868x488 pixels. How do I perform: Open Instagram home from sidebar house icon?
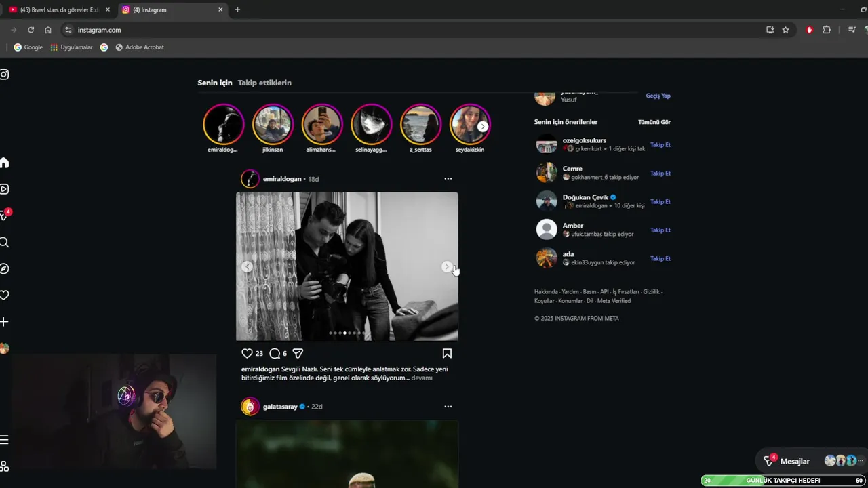(4, 163)
